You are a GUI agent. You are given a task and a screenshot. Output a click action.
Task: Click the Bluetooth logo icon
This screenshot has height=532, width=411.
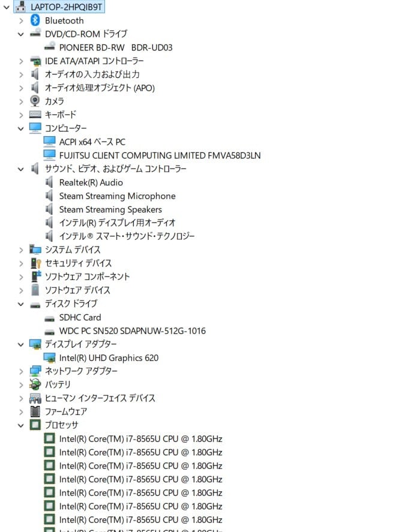coord(35,20)
